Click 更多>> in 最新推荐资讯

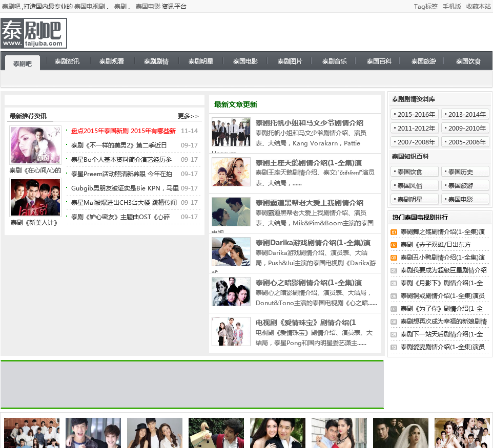188,116
